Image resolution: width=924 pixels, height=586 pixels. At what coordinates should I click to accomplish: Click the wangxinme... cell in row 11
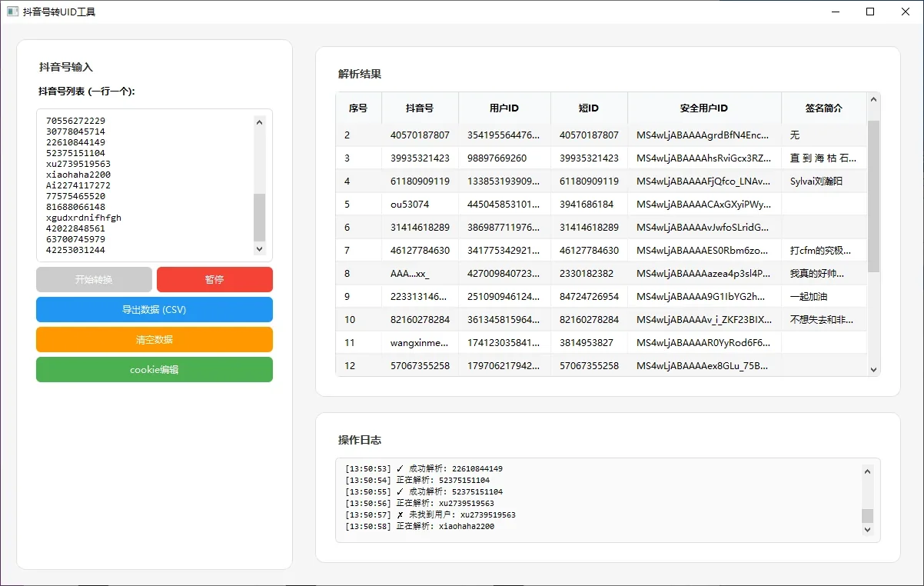[420, 342]
